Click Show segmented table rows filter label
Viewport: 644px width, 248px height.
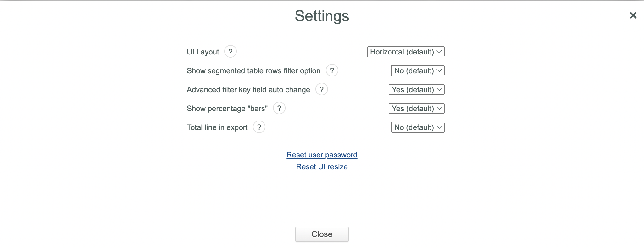click(254, 71)
